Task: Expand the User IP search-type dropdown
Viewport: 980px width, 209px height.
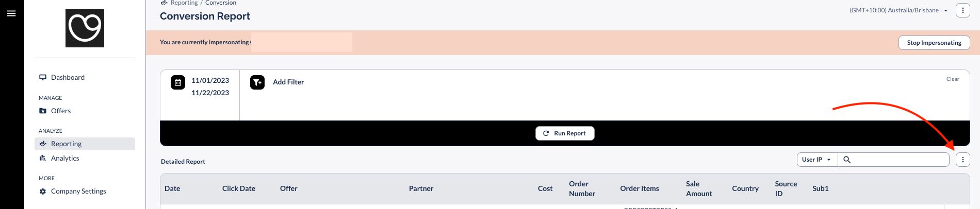Action: click(817, 160)
